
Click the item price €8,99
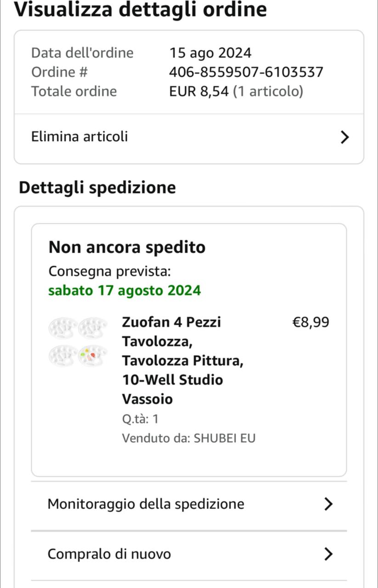tap(310, 322)
